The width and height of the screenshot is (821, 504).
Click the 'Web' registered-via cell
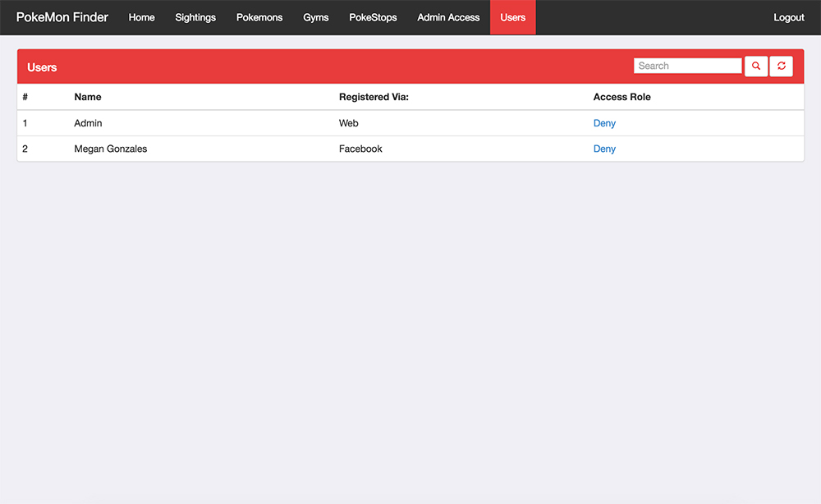coord(348,123)
